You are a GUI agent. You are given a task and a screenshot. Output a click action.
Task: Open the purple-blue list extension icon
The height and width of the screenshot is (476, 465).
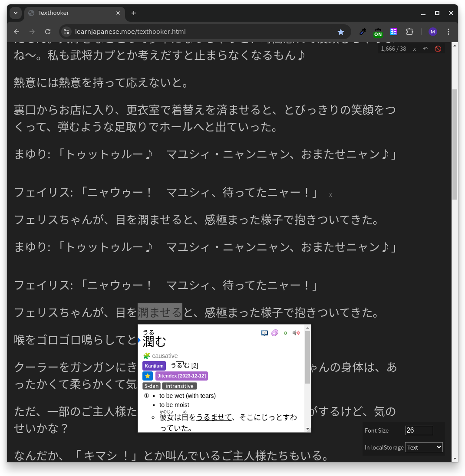[394, 32]
